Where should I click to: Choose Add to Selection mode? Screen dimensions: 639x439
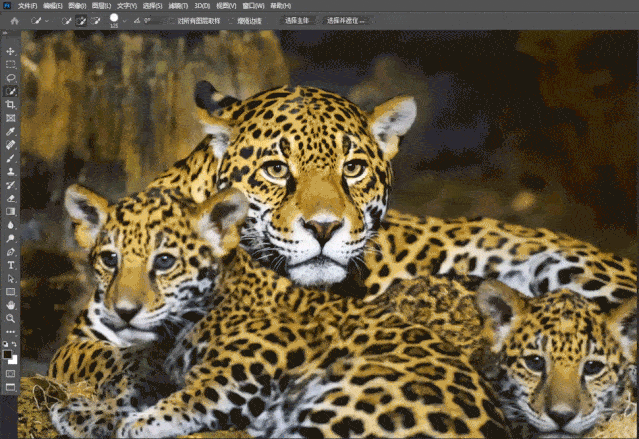(81, 21)
